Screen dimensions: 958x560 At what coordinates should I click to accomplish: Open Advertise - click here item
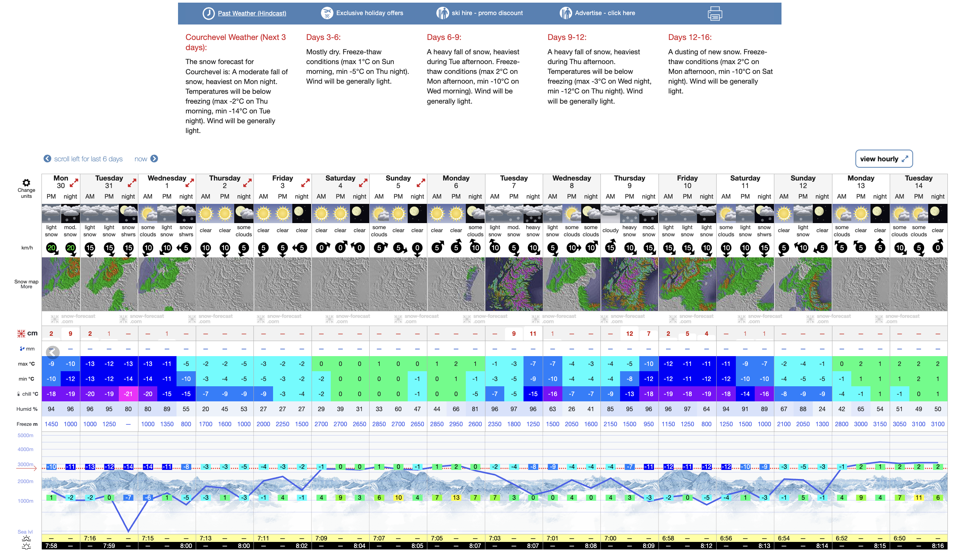605,13
